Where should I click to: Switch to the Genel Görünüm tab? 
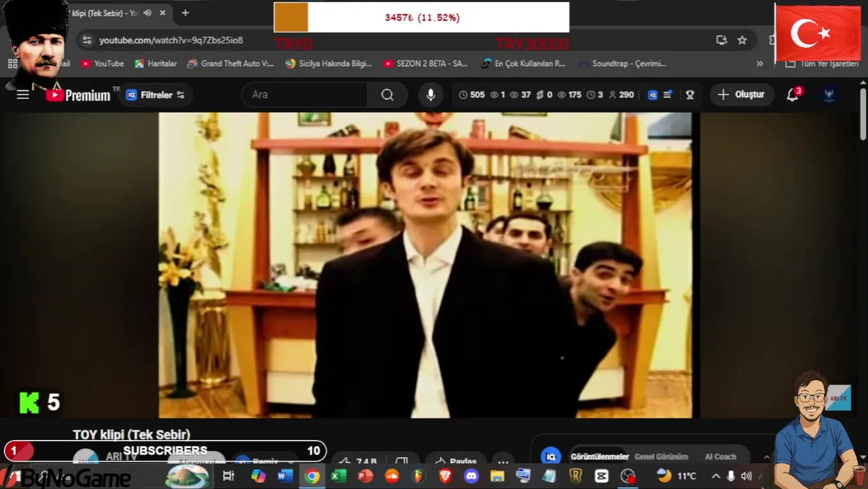pos(661,456)
